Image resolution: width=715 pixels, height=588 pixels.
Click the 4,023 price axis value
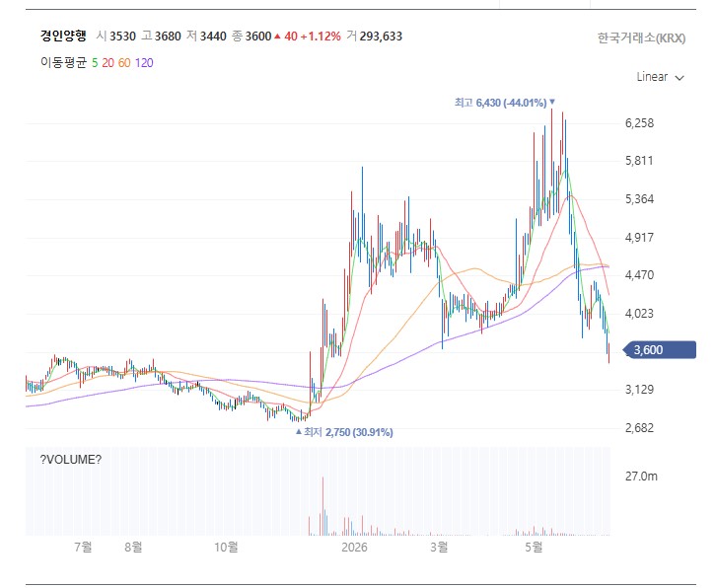click(639, 314)
